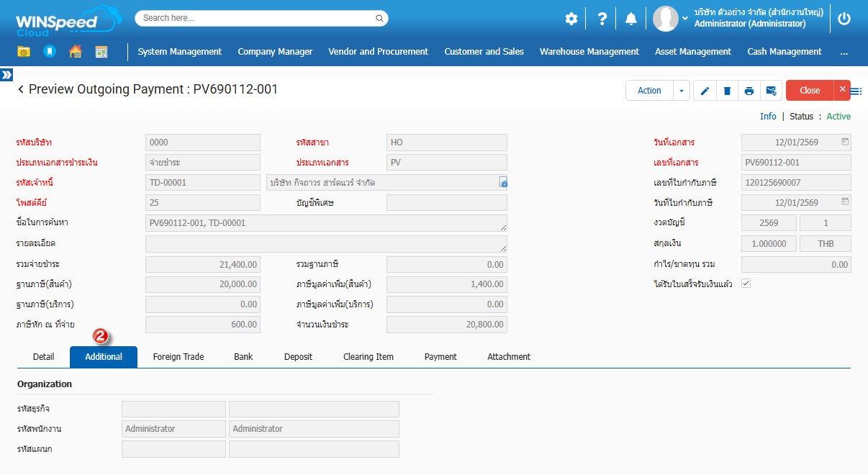Click the help question mark icon
This screenshot has width=868, height=475.
(x=602, y=19)
